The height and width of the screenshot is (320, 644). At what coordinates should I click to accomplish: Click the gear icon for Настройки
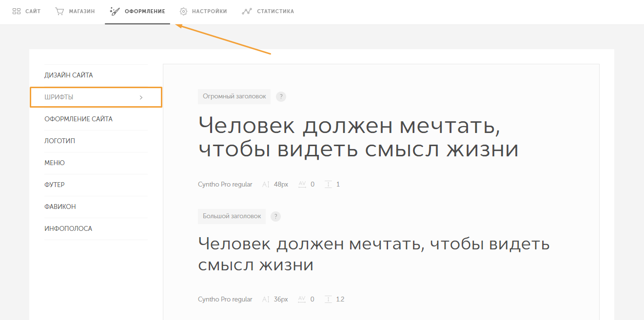(183, 11)
